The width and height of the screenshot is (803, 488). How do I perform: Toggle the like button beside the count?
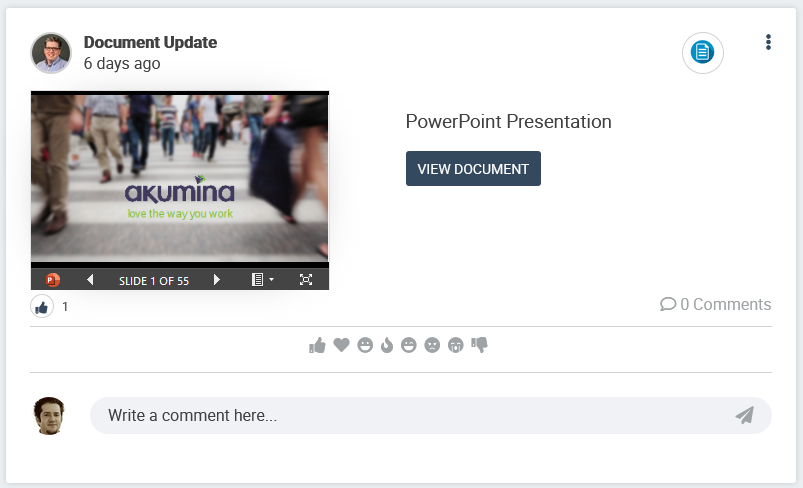coord(42,307)
